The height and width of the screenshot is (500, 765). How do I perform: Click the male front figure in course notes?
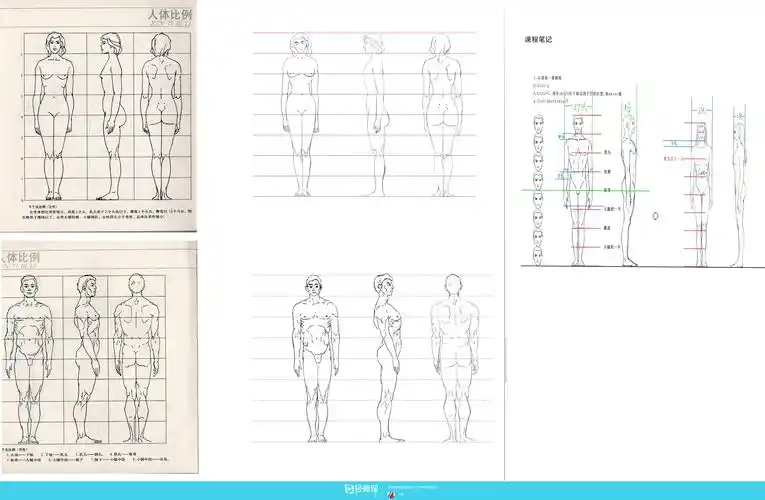point(578,191)
